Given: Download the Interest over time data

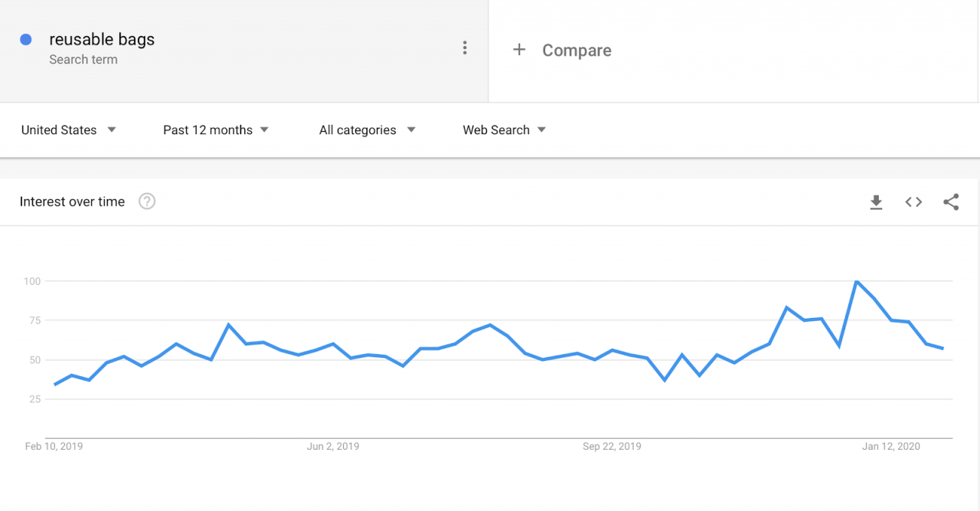Looking at the screenshot, I should (x=876, y=202).
